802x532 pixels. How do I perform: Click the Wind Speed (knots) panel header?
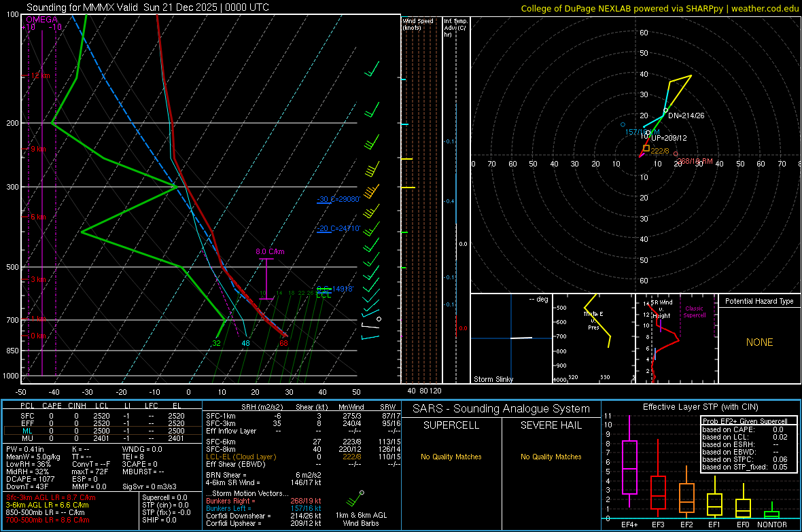tap(418, 24)
